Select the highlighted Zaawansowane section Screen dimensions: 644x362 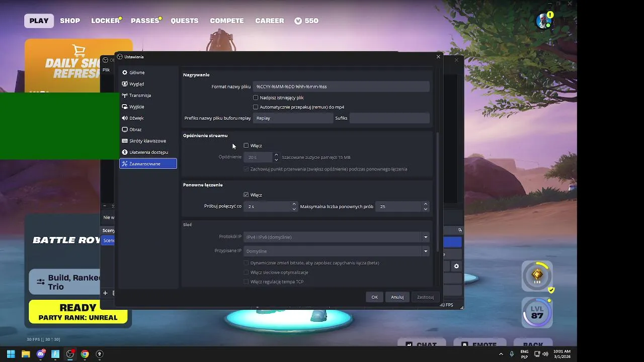coord(148,163)
